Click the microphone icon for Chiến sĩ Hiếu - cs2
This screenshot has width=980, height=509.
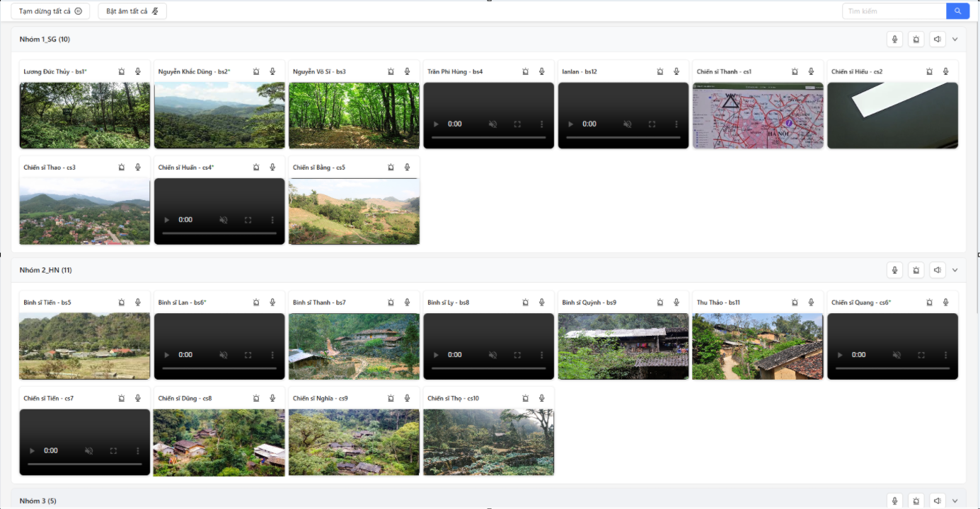[945, 71]
